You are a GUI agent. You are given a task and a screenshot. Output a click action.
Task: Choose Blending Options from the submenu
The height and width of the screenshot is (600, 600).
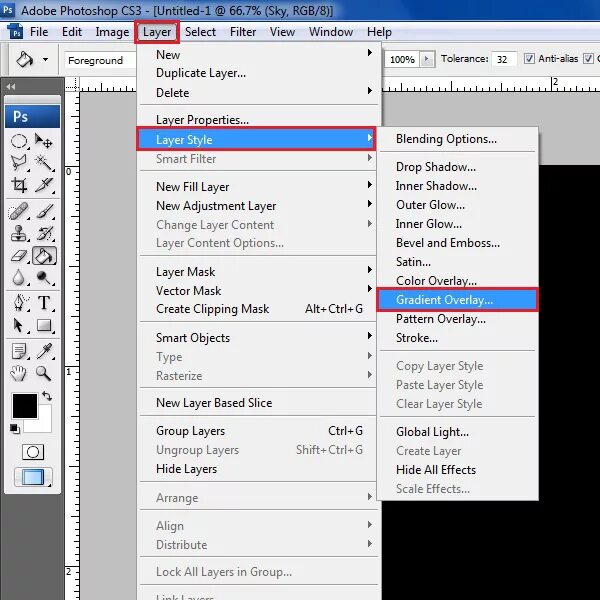click(x=457, y=139)
